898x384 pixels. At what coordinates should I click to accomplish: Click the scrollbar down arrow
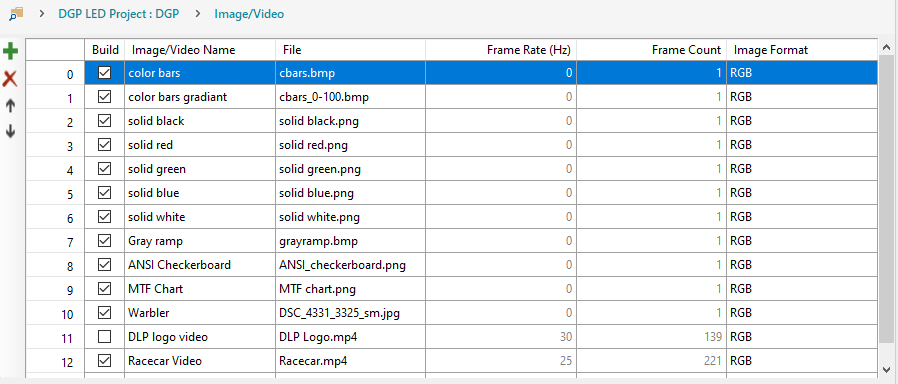pyautogui.click(x=887, y=369)
